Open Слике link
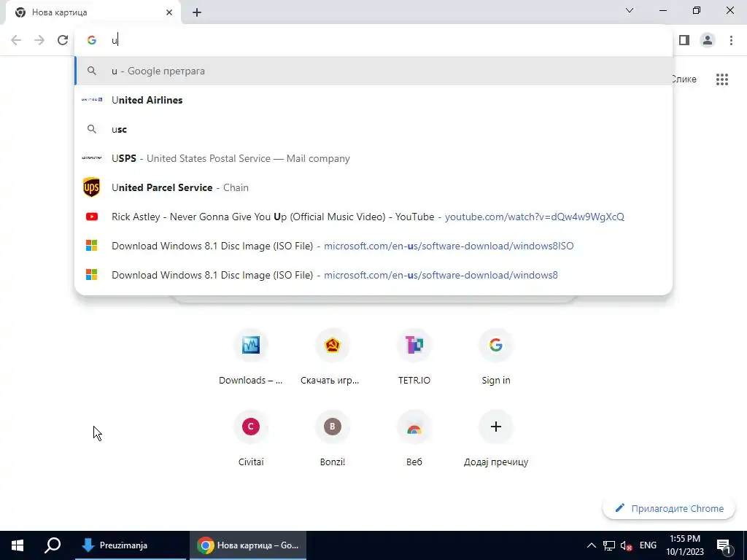 [684, 79]
